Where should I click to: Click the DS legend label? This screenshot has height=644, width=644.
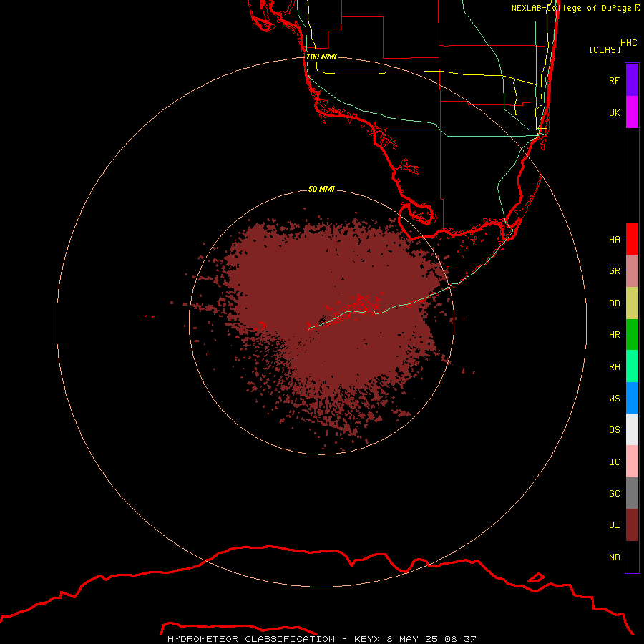tap(615, 430)
